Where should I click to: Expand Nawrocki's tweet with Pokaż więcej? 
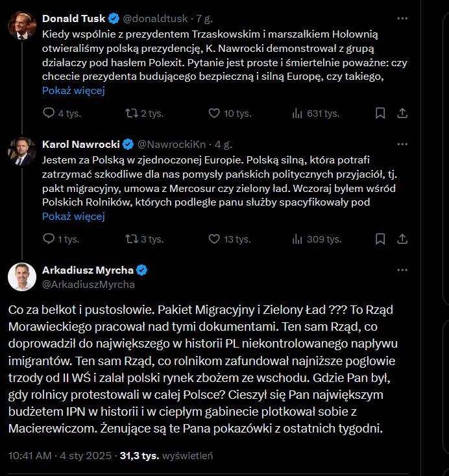tap(73, 216)
